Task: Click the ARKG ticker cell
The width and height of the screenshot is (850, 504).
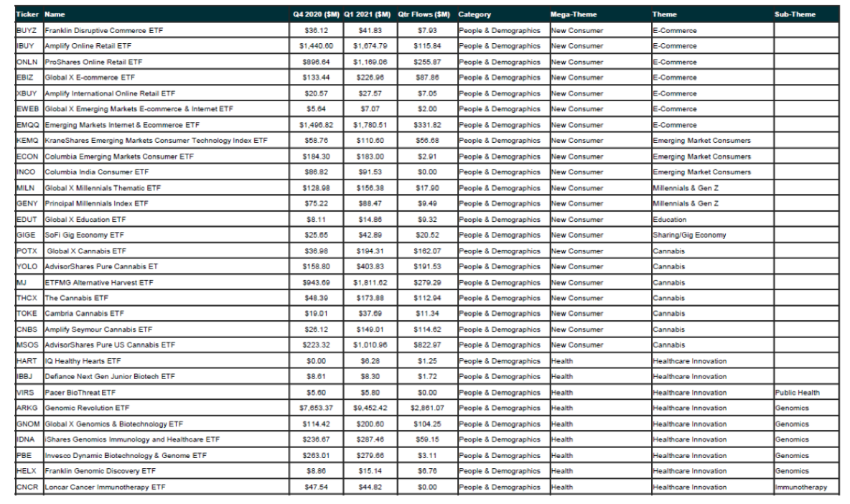Action: 27,408
